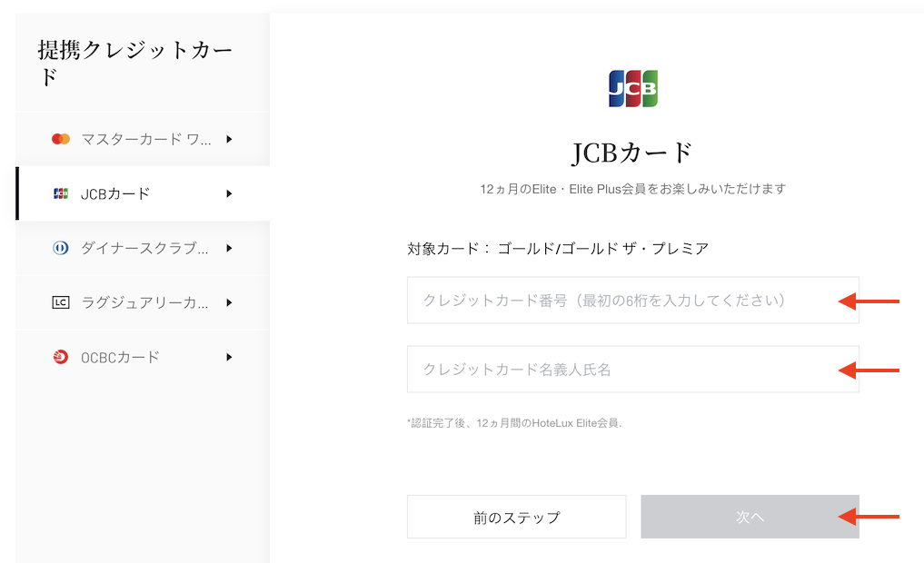Screen dimensions: 924x563
Task: Expand the ダイナースクラブ arrow
Action: 230,248
